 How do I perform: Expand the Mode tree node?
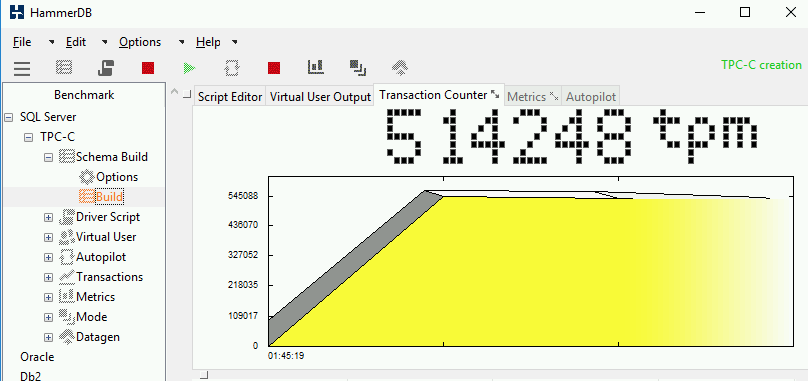pyautogui.click(x=48, y=317)
